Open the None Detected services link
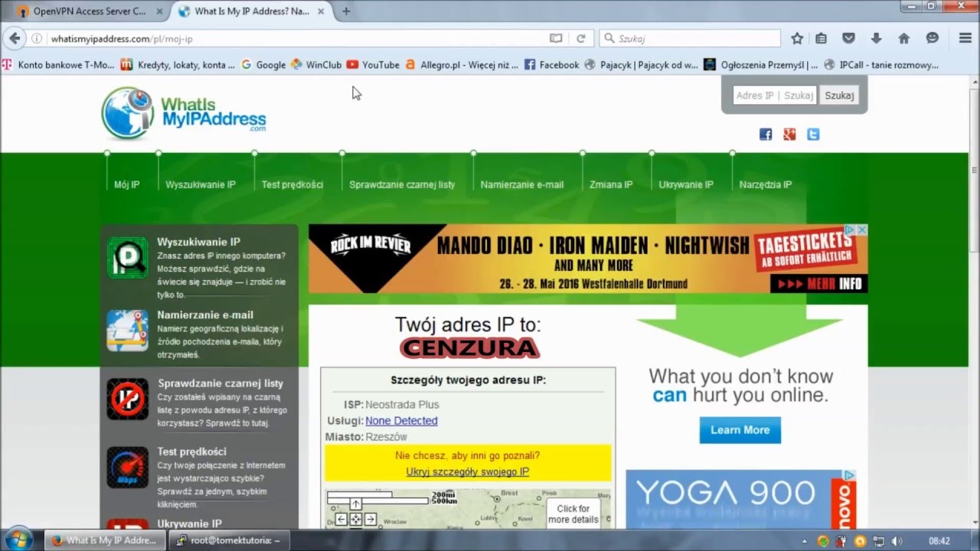980x551 pixels. click(x=401, y=421)
